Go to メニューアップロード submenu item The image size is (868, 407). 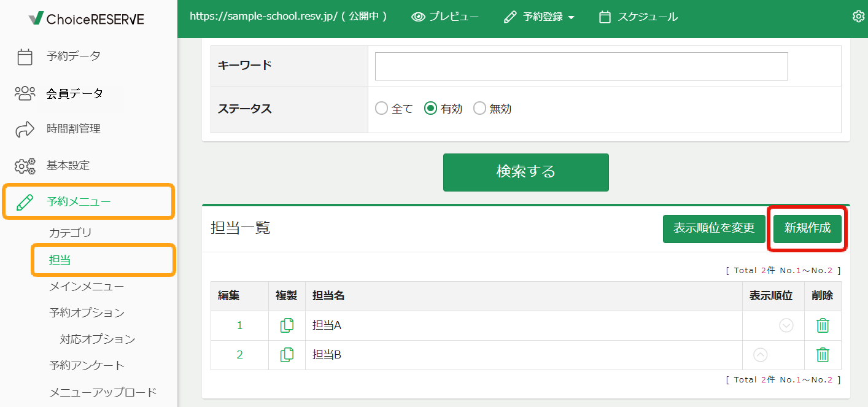(x=103, y=392)
